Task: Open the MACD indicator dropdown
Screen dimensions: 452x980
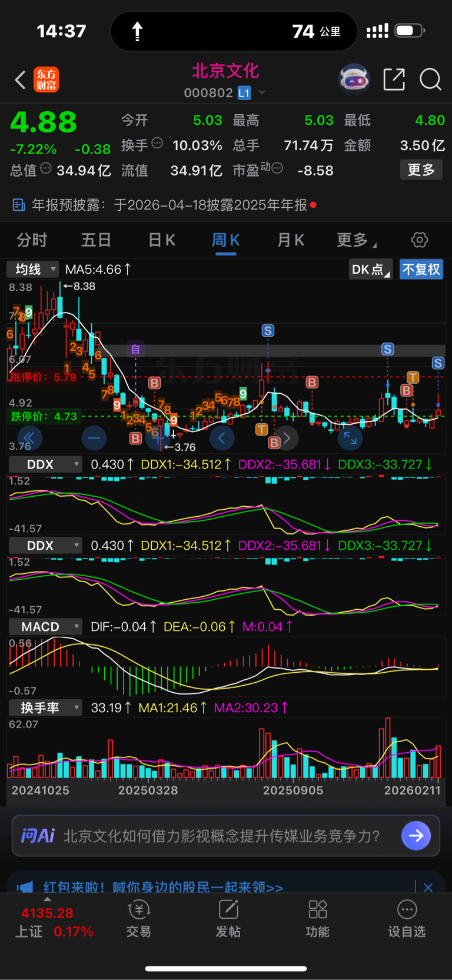Action: click(x=45, y=627)
